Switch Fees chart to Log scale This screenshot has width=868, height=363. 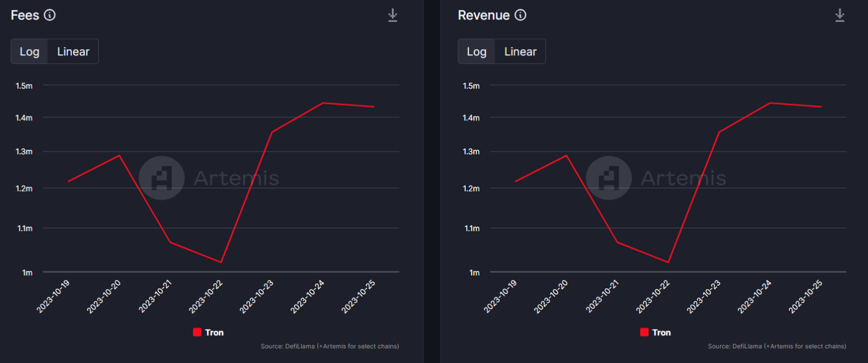click(29, 51)
